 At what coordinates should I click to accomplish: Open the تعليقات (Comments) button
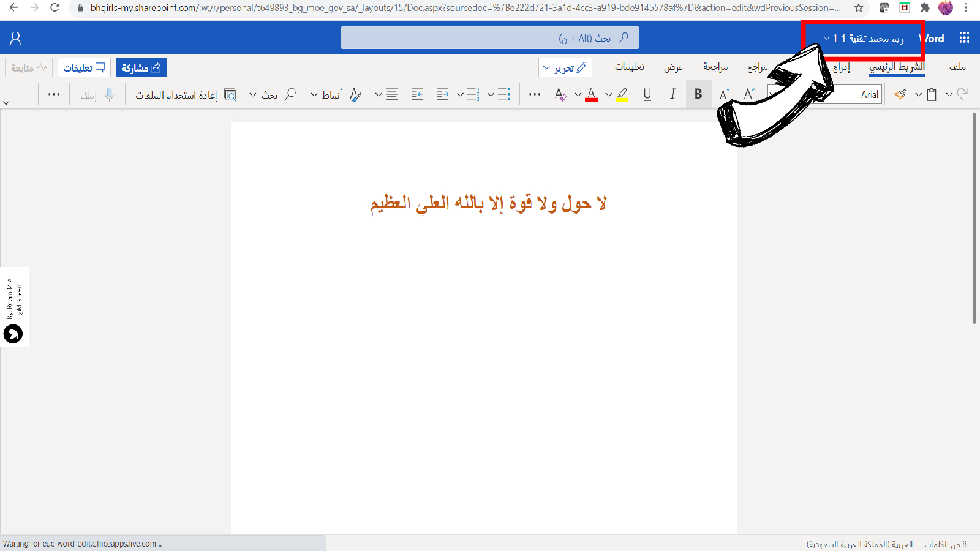pos(84,67)
